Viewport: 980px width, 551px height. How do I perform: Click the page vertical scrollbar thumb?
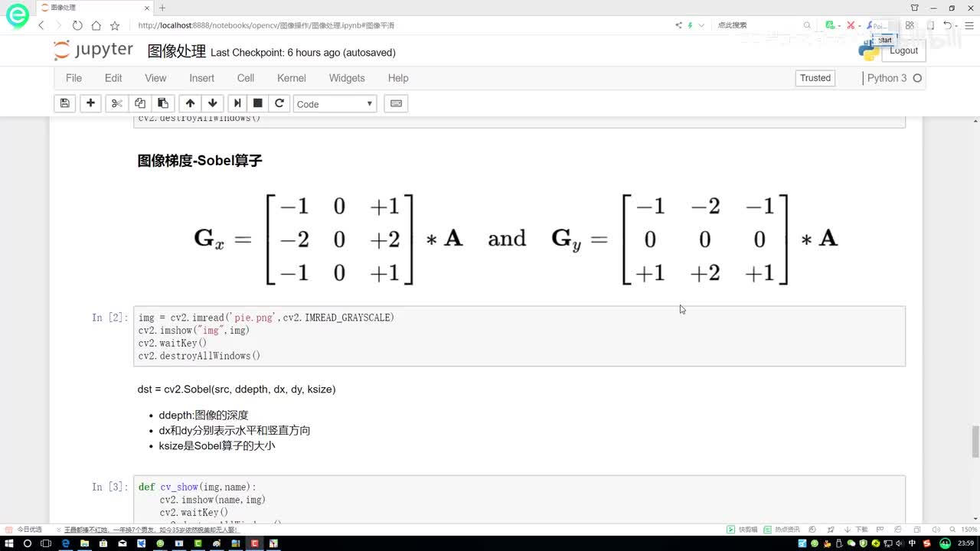[975, 441]
